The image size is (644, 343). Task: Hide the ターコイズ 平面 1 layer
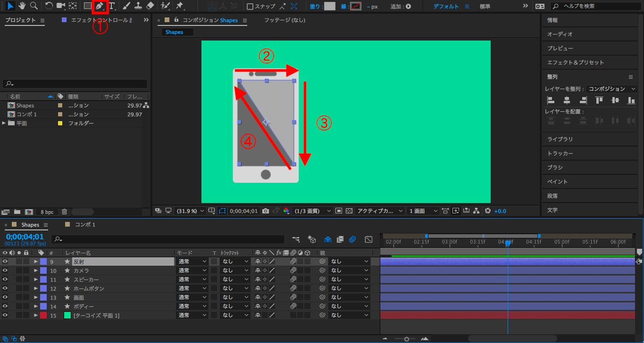tap(5, 315)
